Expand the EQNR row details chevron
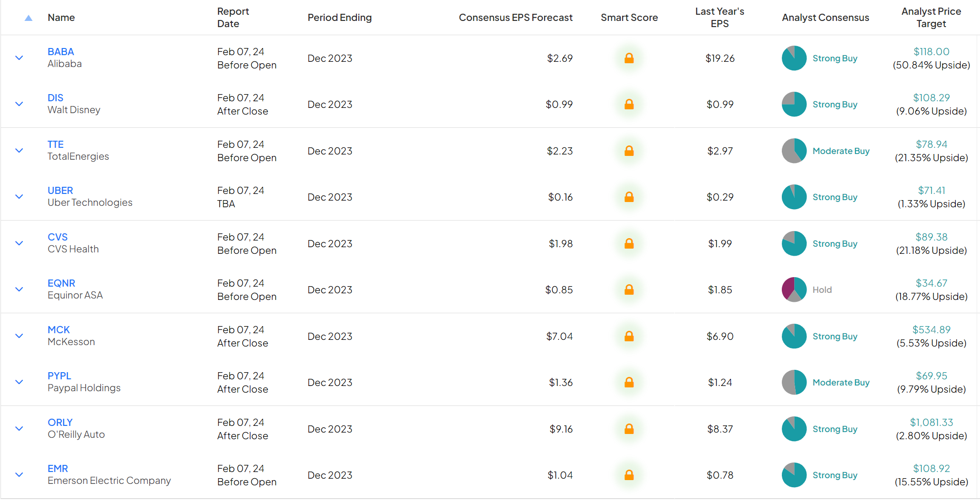The image size is (980, 501). 19,289
